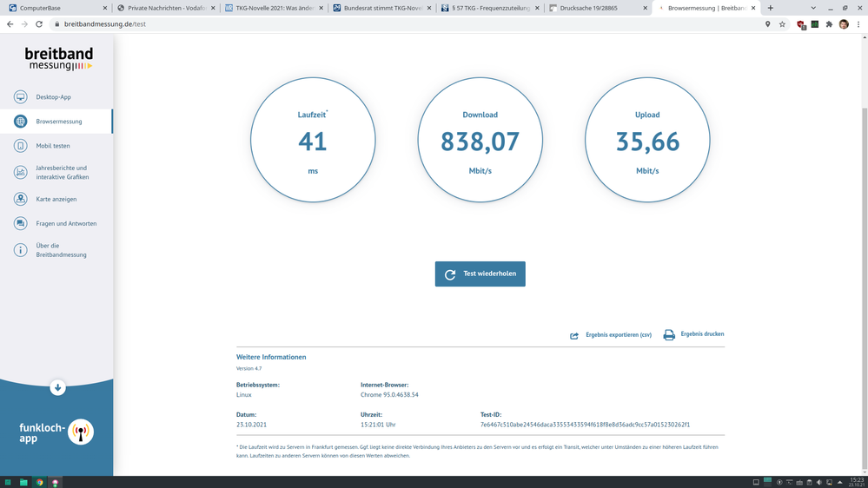Close the Drucksache 19/28865 tab

tap(645, 9)
